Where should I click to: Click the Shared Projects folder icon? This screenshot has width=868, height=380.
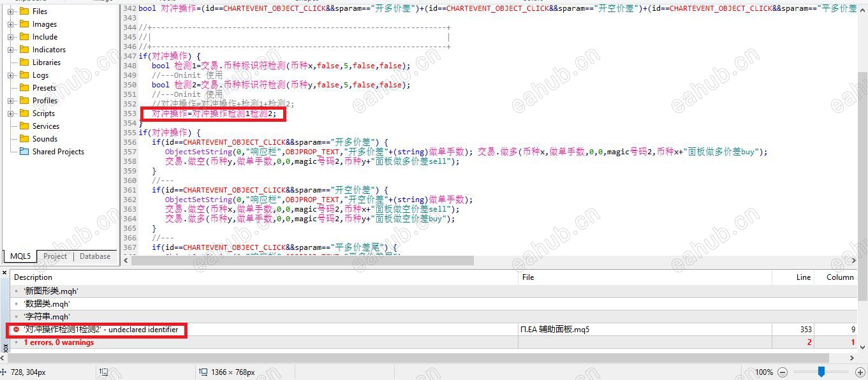[24, 151]
